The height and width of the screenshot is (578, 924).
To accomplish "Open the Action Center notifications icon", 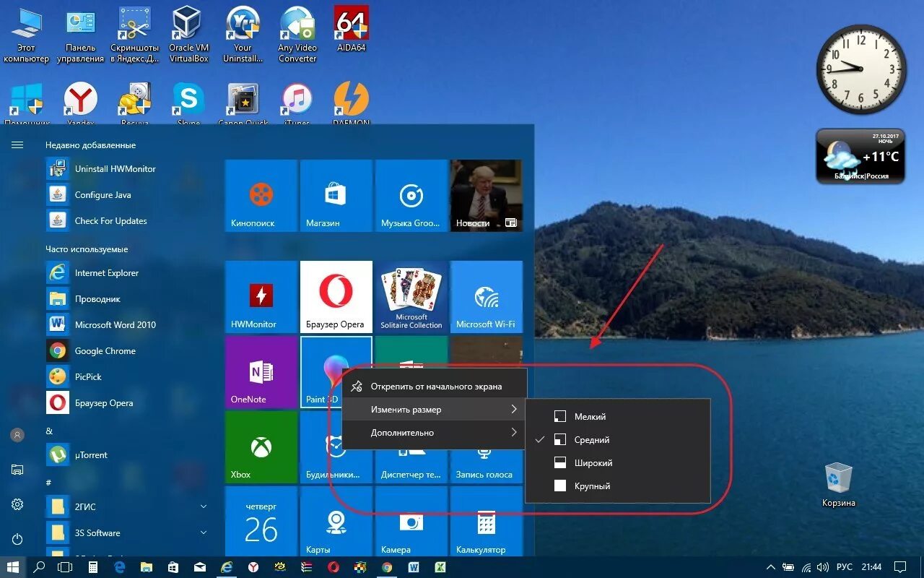I will tap(899, 567).
